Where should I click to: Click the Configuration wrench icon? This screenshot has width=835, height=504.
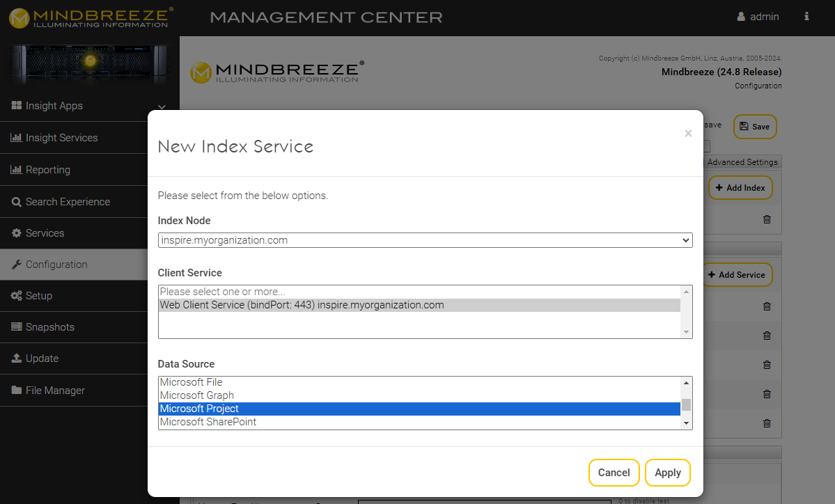[x=17, y=265]
